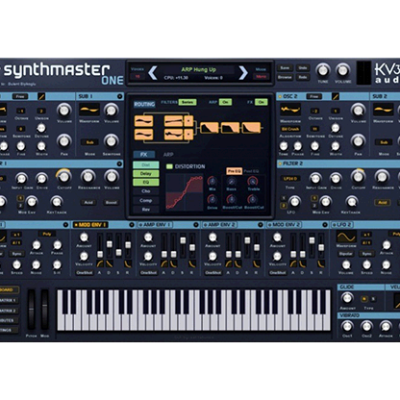400x400 pixels.
Task: Toggle the ARP On switch
Action: click(x=225, y=102)
